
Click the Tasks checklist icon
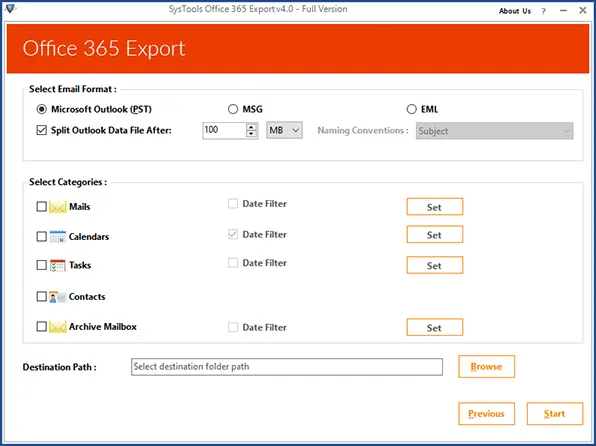[58, 265]
